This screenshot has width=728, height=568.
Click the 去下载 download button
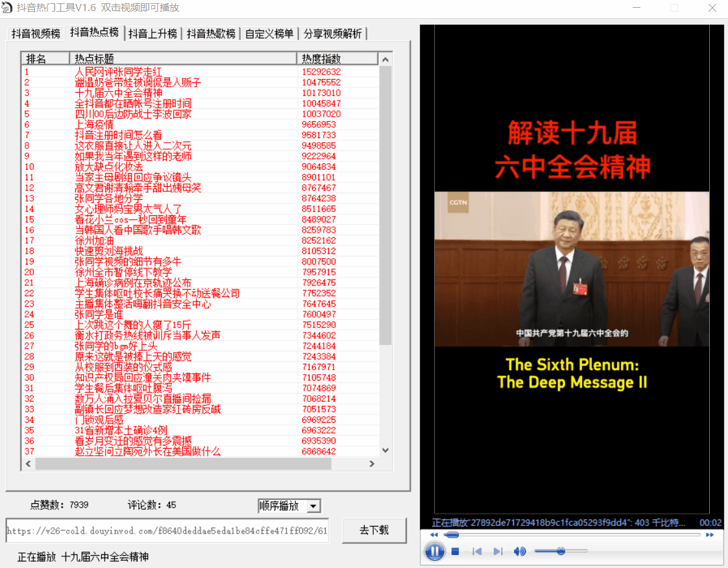pyautogui.click(x=374, y=530)
